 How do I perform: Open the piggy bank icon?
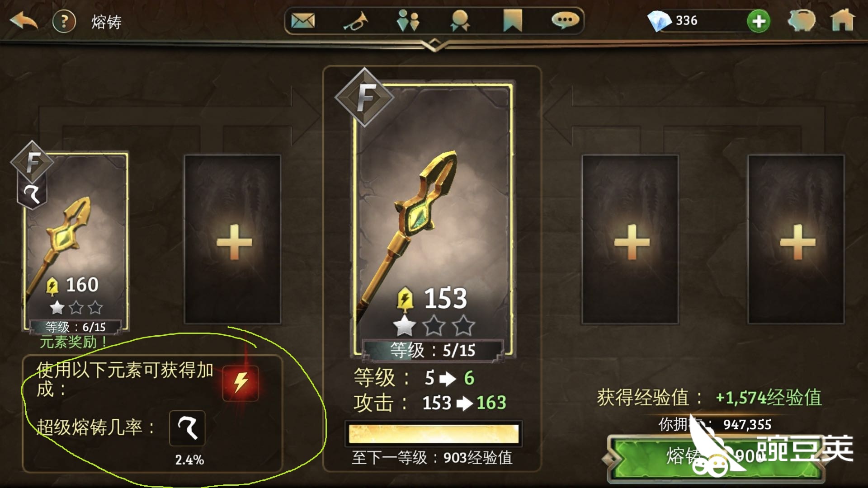(802, 21)
